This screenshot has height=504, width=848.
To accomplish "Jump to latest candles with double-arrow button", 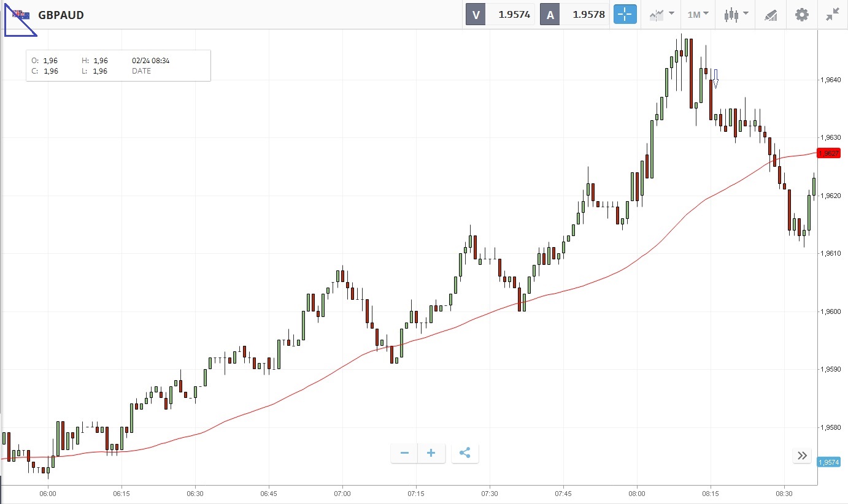I will click(x=802, y=455).
